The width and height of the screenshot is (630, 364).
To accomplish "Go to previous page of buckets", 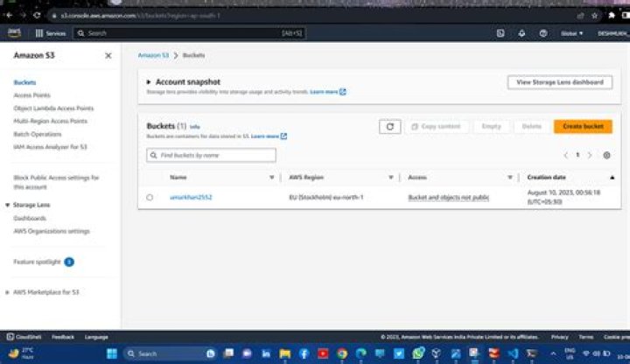I will 565,155.
